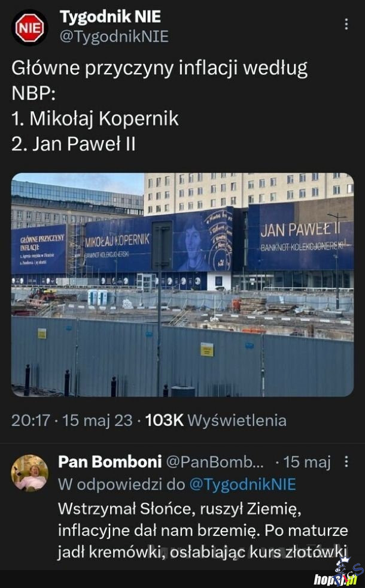The width and height of the screenshot is (365, 588).
Task: Click the JAN PAWEŁ II banner in photo
Action: pos(301,237)
